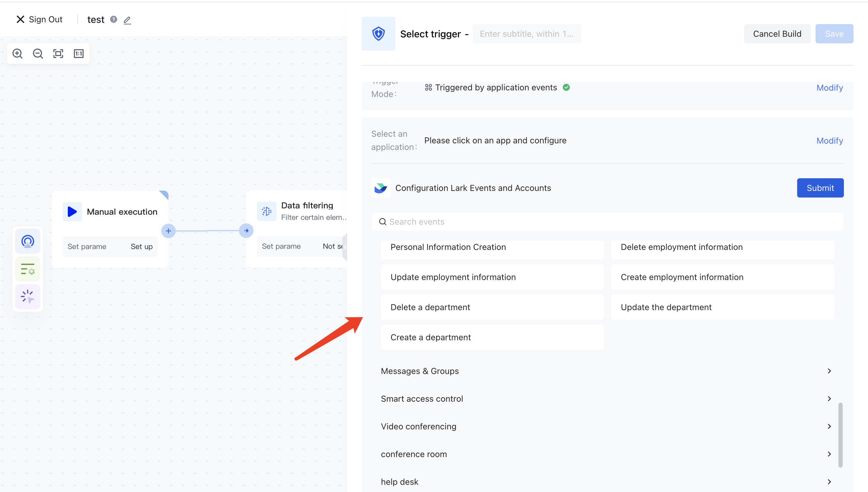868x492 pixels.
Task: Click the 1:1 zoom ratio icon
Action: tap(78, 53)
